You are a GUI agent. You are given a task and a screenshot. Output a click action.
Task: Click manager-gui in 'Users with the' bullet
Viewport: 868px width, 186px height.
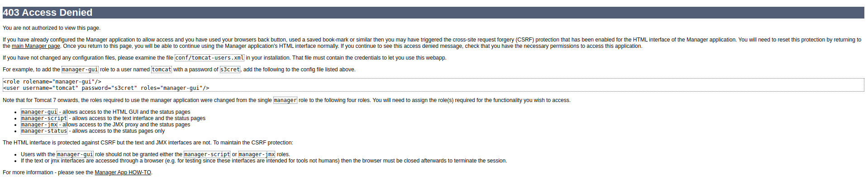pos(75,154)
